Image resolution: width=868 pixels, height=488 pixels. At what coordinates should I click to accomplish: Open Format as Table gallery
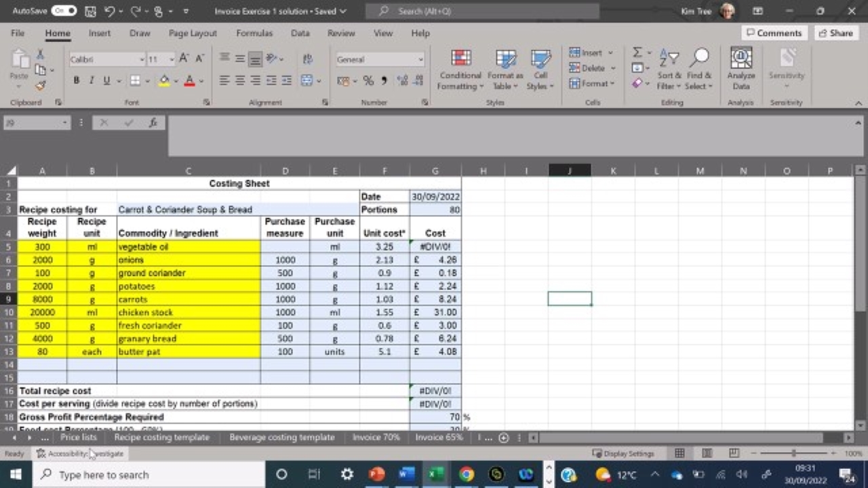pos(505,70)
